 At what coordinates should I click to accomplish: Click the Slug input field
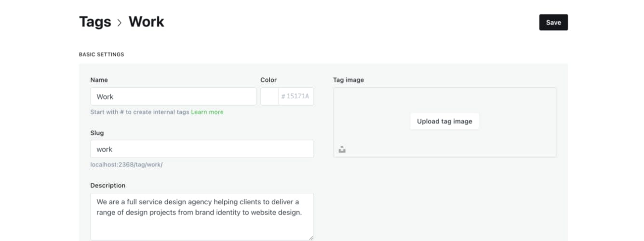pyautogui.click(x=202, y=149)
